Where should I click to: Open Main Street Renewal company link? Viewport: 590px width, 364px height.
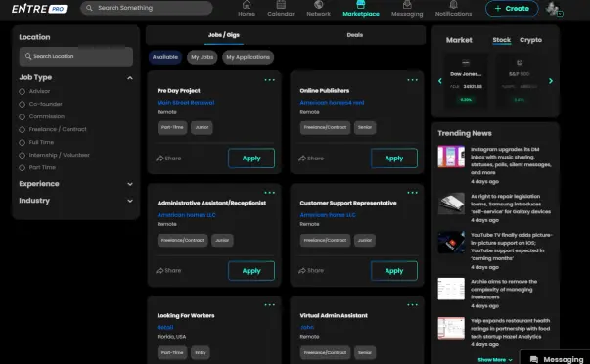point(186,103)
